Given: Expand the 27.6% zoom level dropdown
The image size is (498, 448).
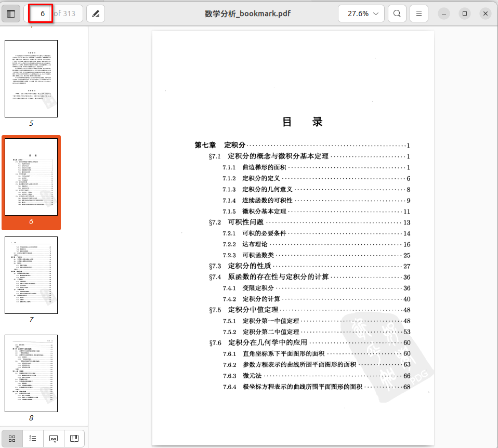Looking at the screenshot, I should [361, 14].
